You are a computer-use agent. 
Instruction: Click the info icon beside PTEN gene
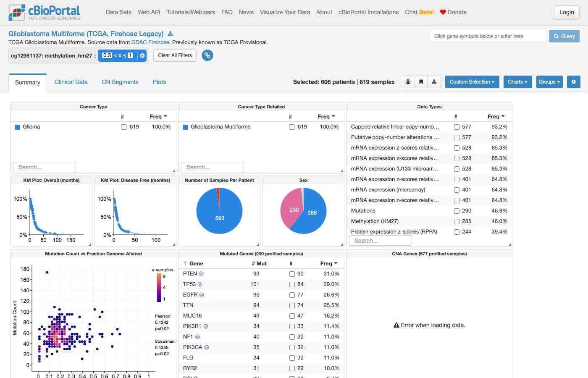[x=201, y=274]
